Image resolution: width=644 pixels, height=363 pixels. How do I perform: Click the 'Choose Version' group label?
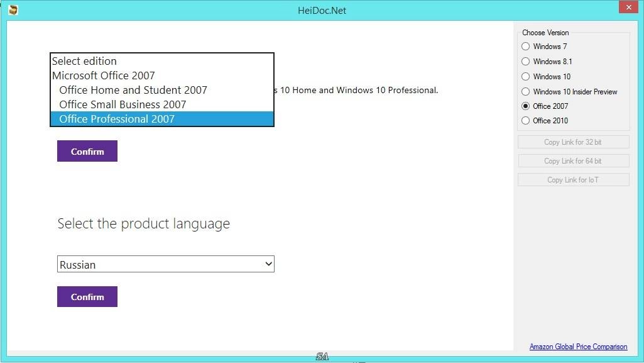click(x=545, y=33)
